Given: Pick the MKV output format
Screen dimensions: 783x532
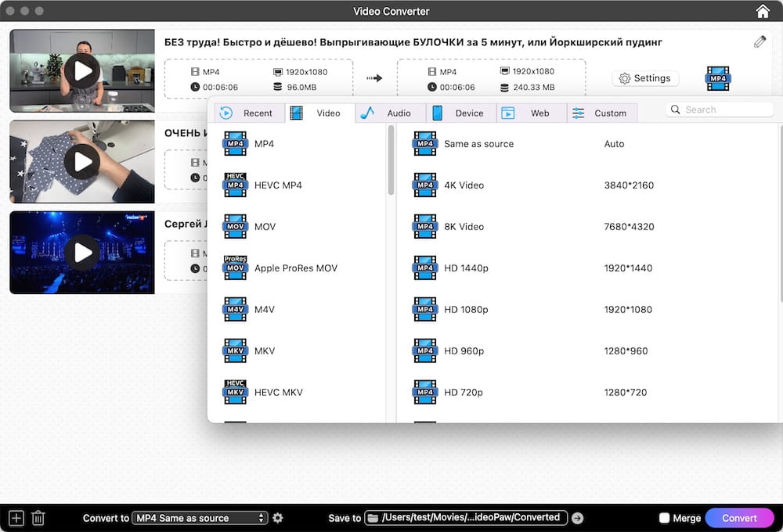Looking at the screenshot, I should pyautogui.click(x=266, y=350).
